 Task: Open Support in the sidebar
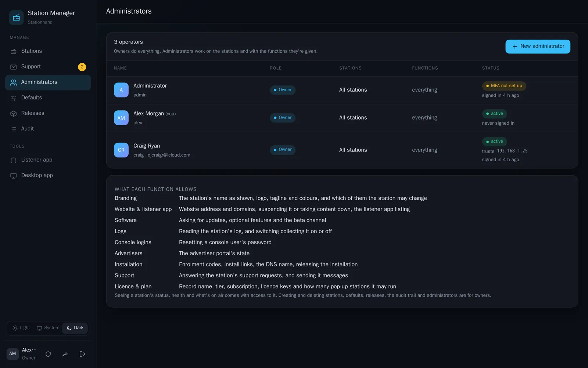coord(48,67)
